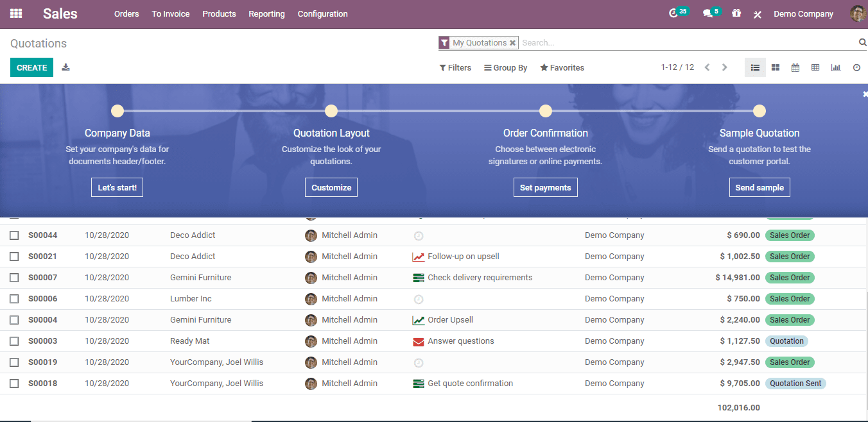The width and height of the screenshot is (868, 422).
Task: Switch to graph view
Action: (x=835, y=67)
